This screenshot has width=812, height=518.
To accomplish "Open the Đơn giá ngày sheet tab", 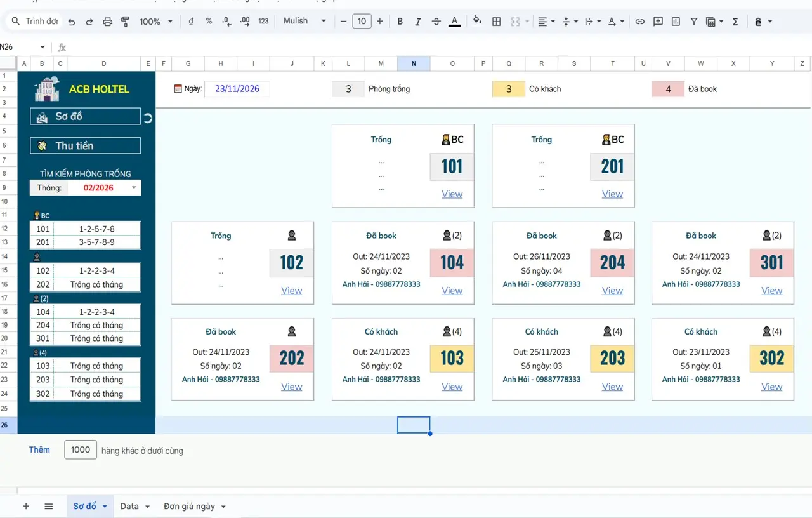I will point(194,506).
